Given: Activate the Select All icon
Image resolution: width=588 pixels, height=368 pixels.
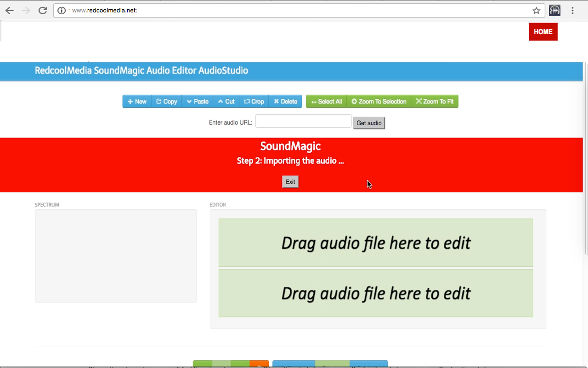Looking at the screenshot, I should [314, 101].
